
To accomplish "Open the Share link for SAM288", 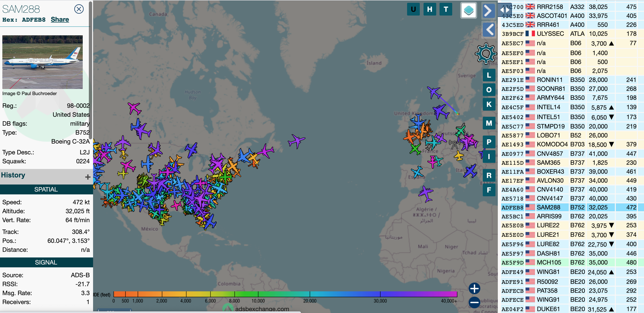I will click(60, 20).
